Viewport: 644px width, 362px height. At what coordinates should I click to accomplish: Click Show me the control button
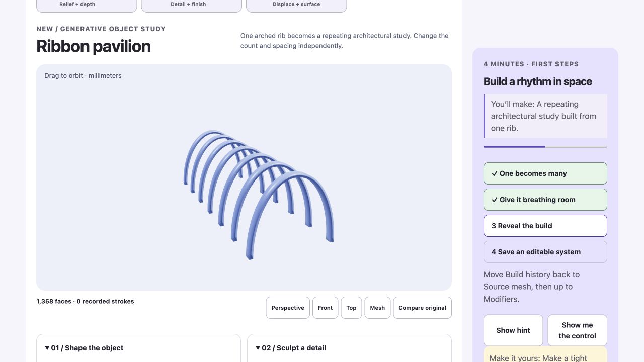[x=578, y=330]
